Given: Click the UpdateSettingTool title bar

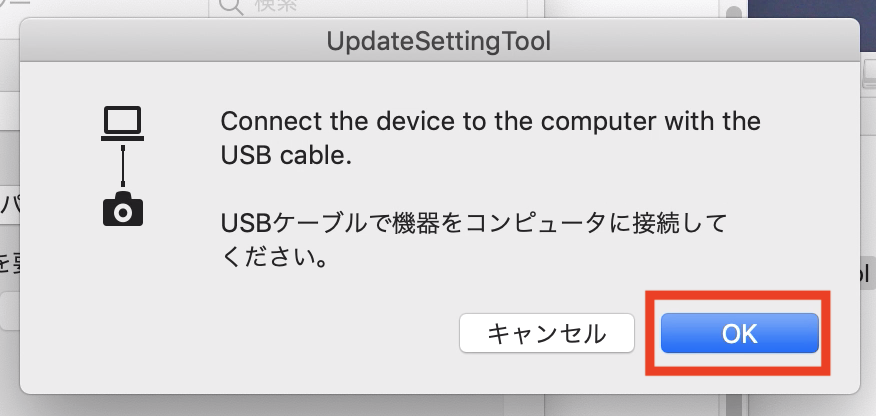Looking at the screenshot, I should [x=439, y=42].
